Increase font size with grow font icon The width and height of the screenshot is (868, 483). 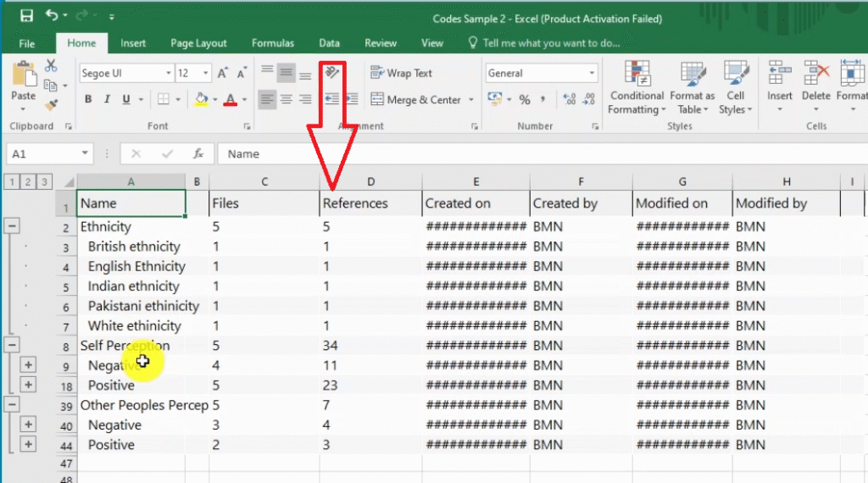(222, 74)
